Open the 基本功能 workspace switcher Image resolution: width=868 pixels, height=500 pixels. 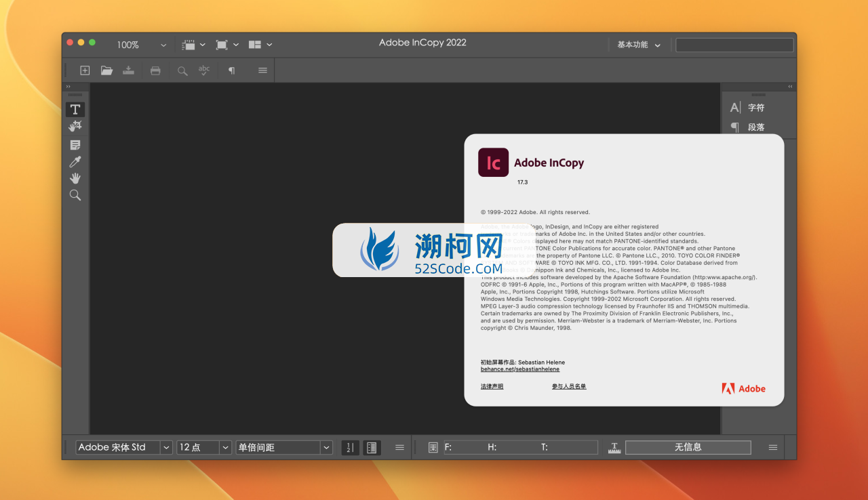pos(638,45)
